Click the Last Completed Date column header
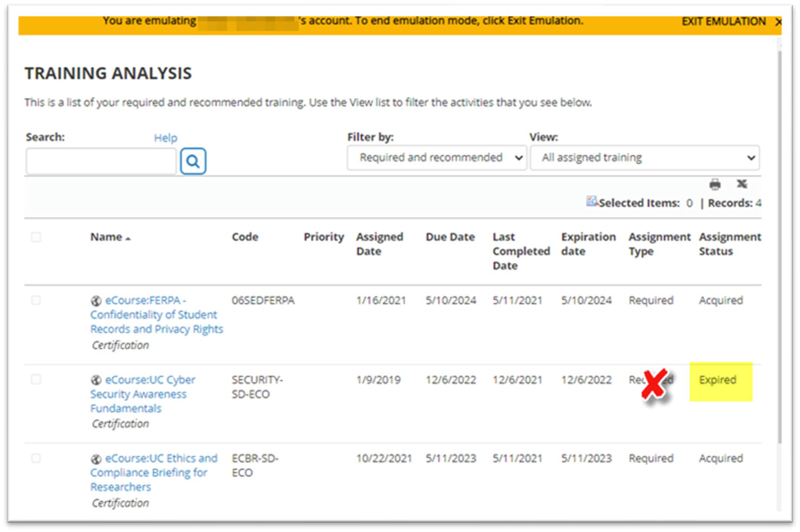 pos(521,251)
